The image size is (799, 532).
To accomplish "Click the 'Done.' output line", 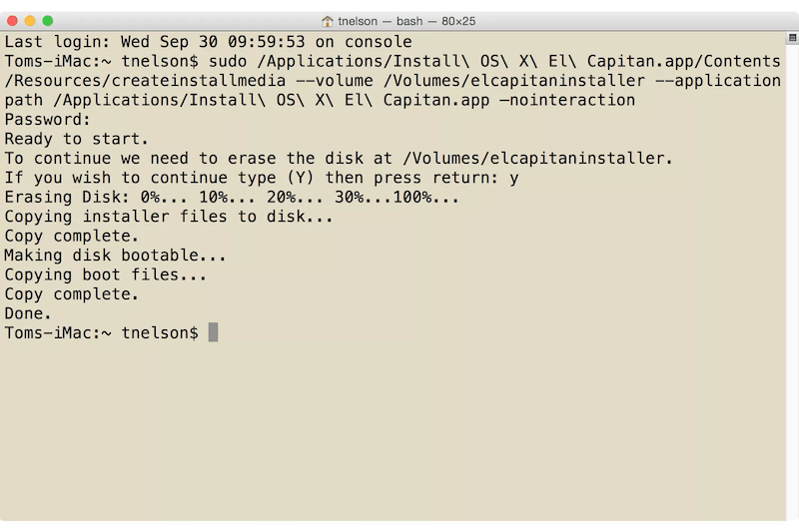I will point(28,313).
